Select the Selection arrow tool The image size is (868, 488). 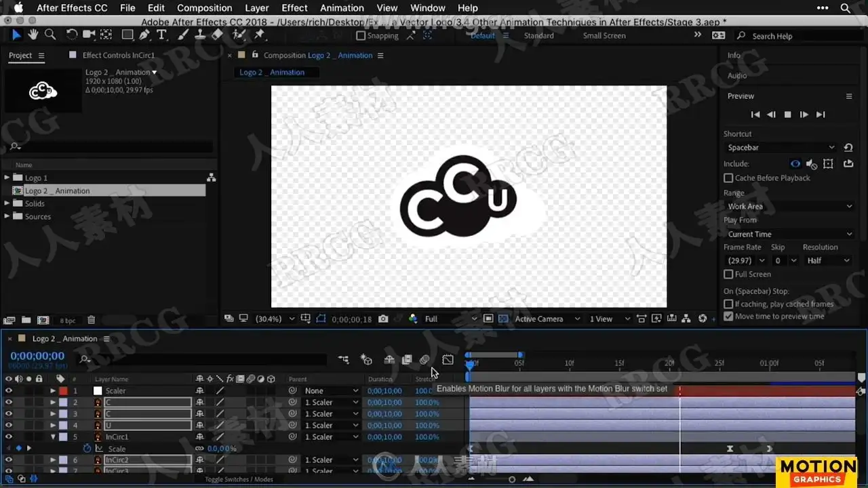click(17, 35)
